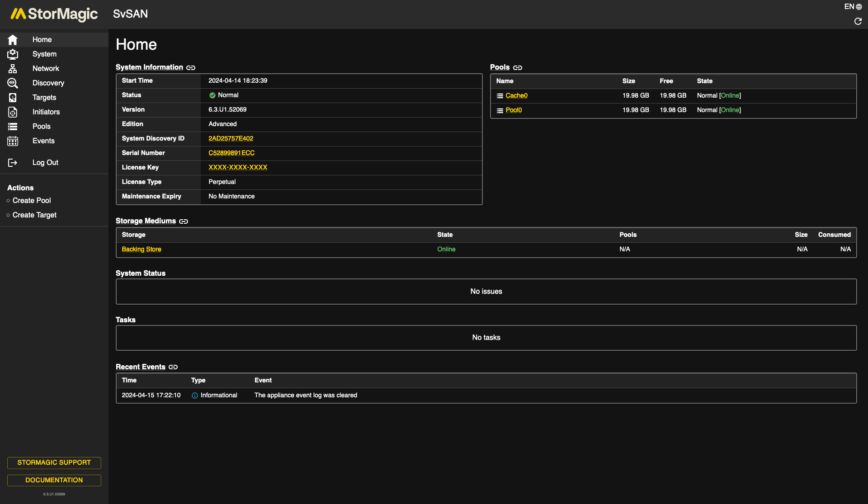Viewport: 868px width, 504px height.
Task: Open the Pool0 pool link
Action: click(x=514, y=110)
